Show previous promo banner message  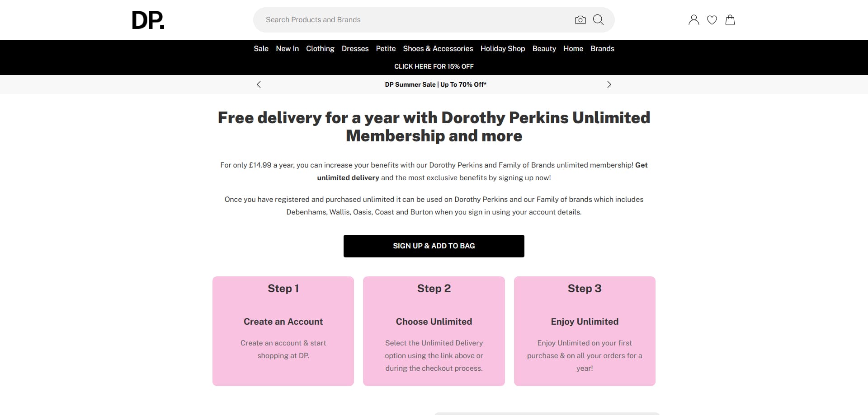tap(259, 84)
